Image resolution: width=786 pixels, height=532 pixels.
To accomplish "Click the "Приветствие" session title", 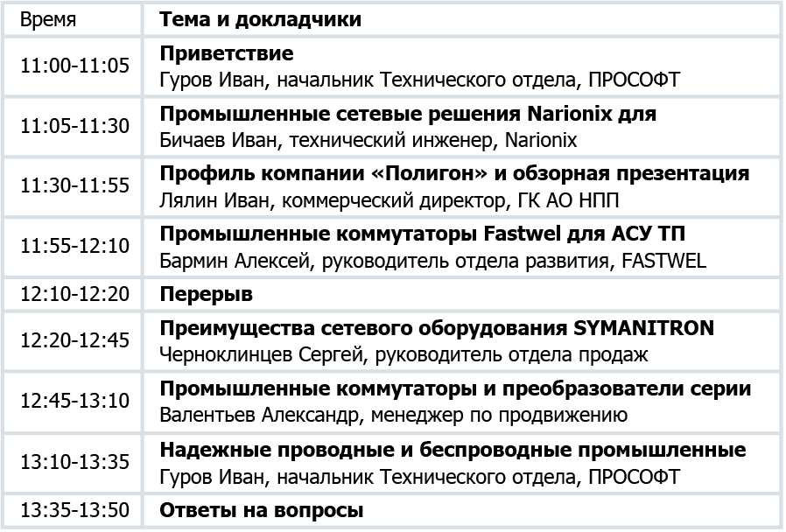I will click(227, 53).
